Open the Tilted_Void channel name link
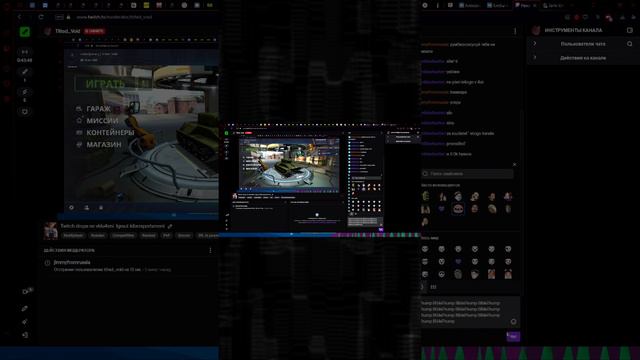 pos(68,31)
